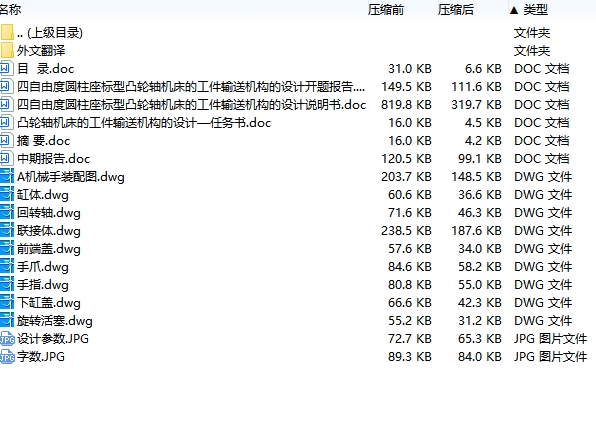Select the file name A机械手装配图.dwg
This screenshot has height=433, width=596.
pyautogui.click(x=71, y=177)
